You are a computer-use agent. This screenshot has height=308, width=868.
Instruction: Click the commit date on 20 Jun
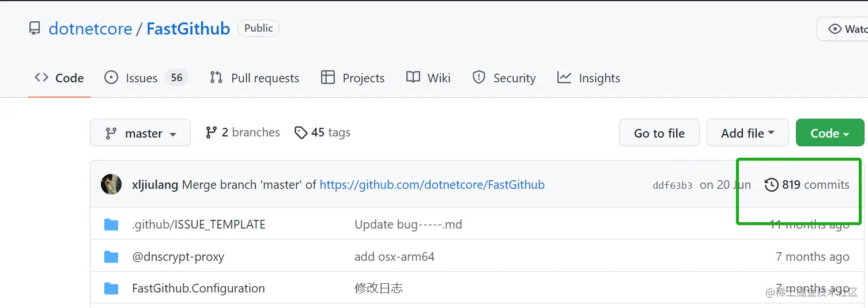725,185
